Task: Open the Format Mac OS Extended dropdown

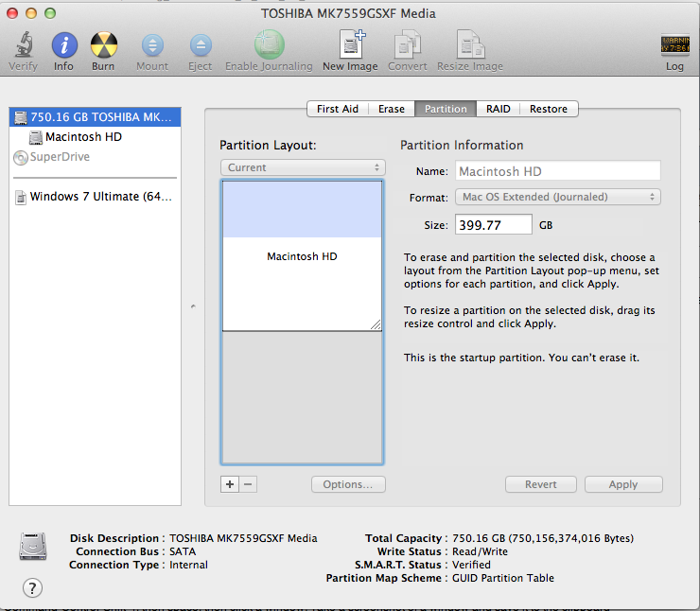Action: click(x=557, y=197)
